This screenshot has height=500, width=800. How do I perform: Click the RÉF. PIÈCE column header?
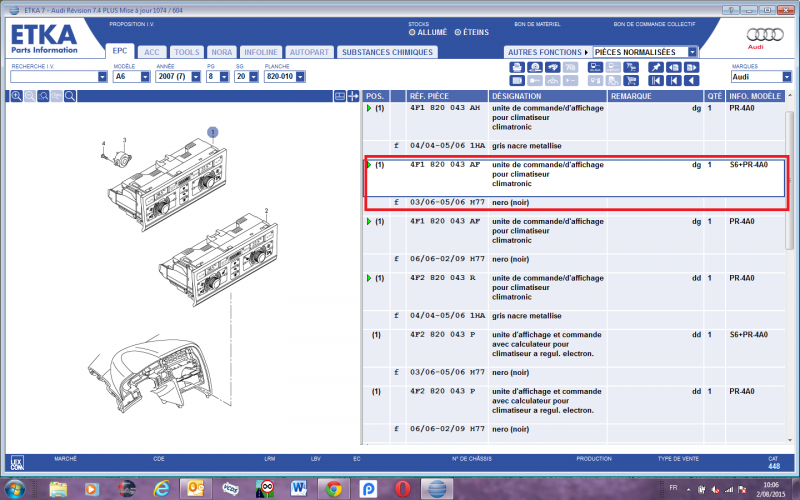point(447,96)
